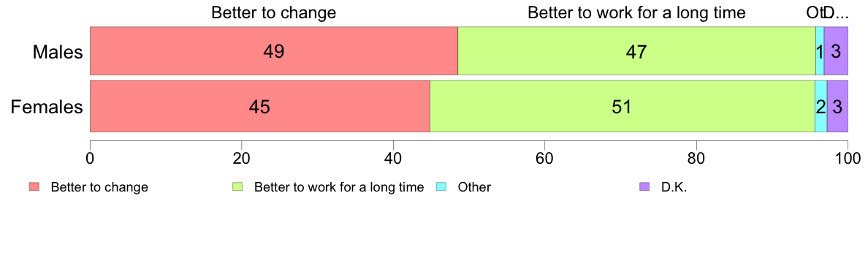Click the Females cyan Other segment labeled 2

[x=821, y=106]
